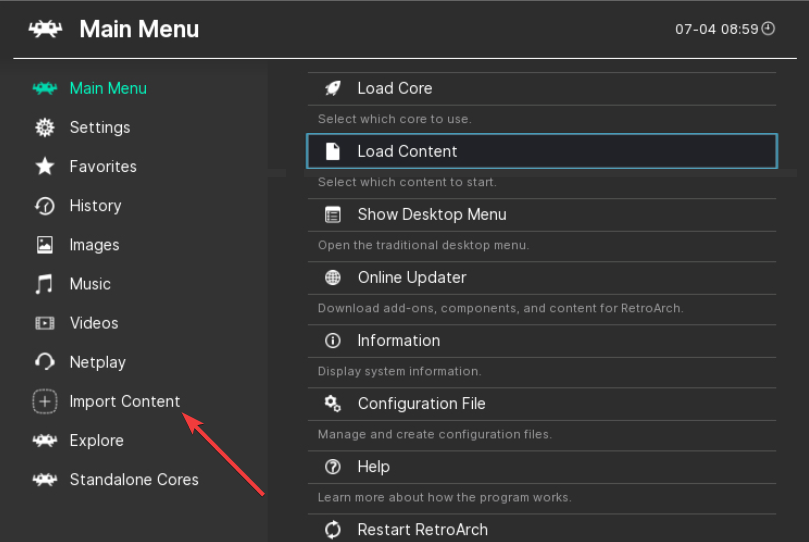Choose the Load Content option

(407, 151)
